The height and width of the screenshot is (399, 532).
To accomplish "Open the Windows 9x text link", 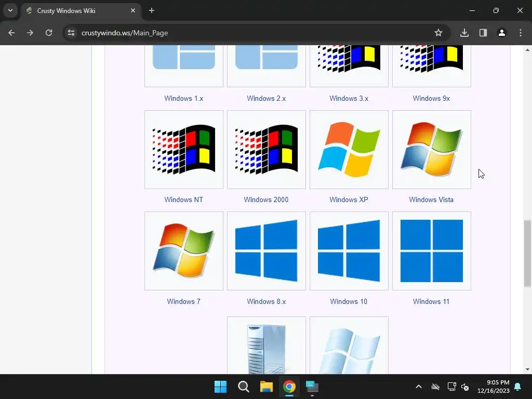I will coord(431,98).
